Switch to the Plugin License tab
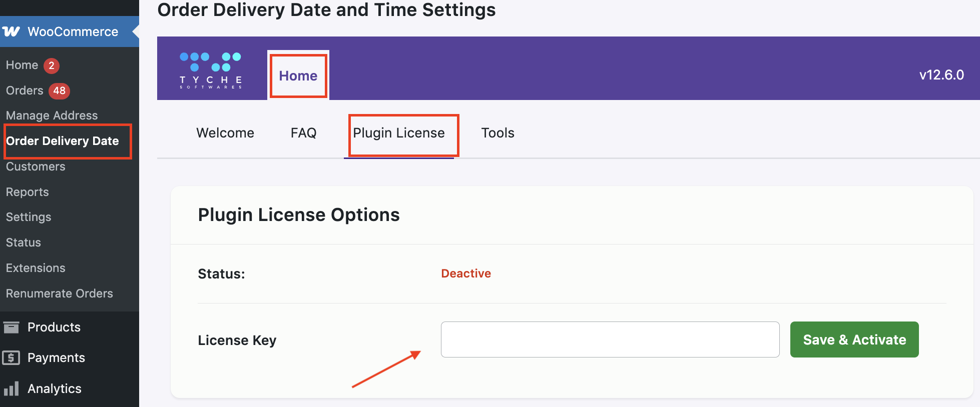This screenshot has height=407, width=980. 399,133
